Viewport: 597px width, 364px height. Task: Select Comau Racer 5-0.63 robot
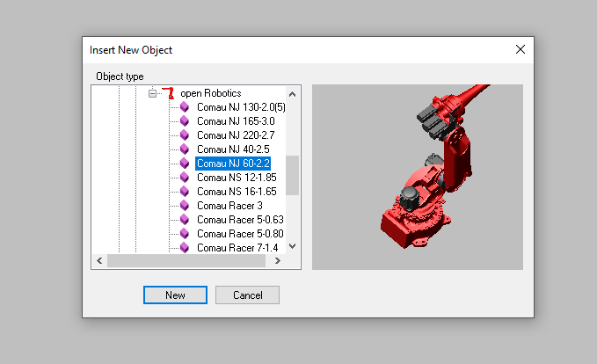coord(240,220)
